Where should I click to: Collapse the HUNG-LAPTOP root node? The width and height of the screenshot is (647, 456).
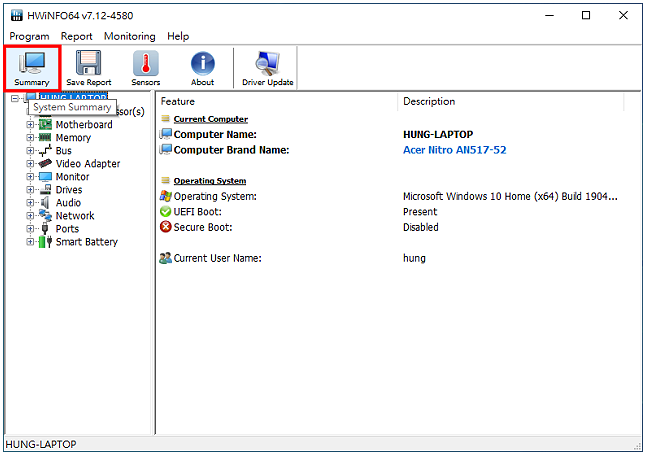15,98
